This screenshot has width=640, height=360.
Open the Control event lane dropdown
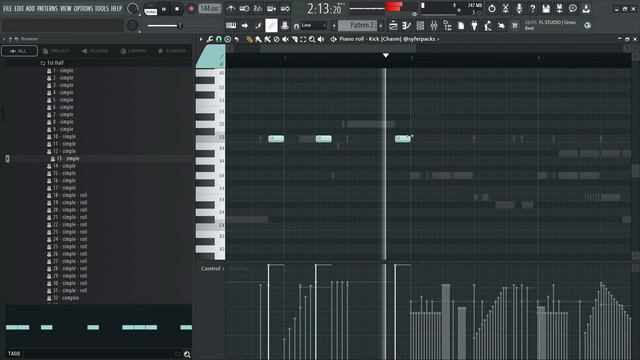212,269
